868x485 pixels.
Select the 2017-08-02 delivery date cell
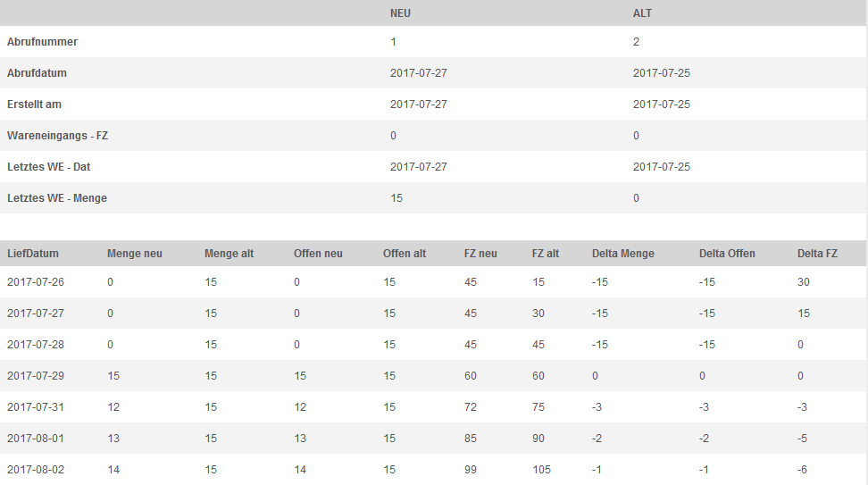click(x=36, y=470)
